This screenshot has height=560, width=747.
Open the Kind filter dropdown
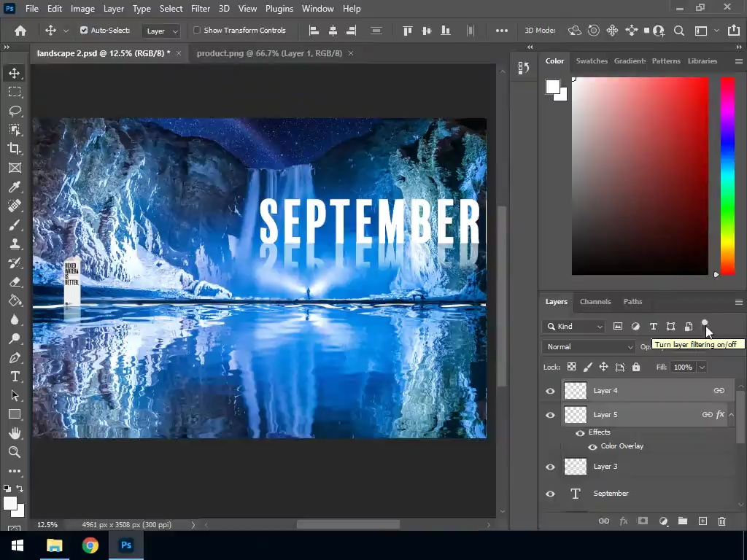pyautogui.click(x=573, y=326)
